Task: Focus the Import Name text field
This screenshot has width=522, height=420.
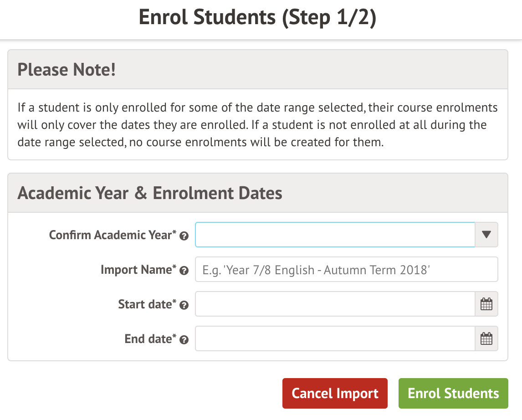Action: pos(346,270)
